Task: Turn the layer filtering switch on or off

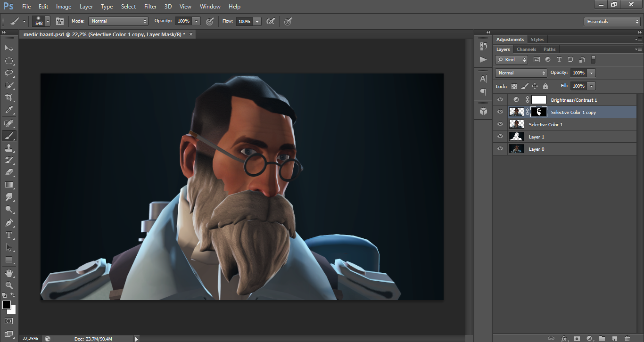Action: pyautogui.click(x=593, y=60)
